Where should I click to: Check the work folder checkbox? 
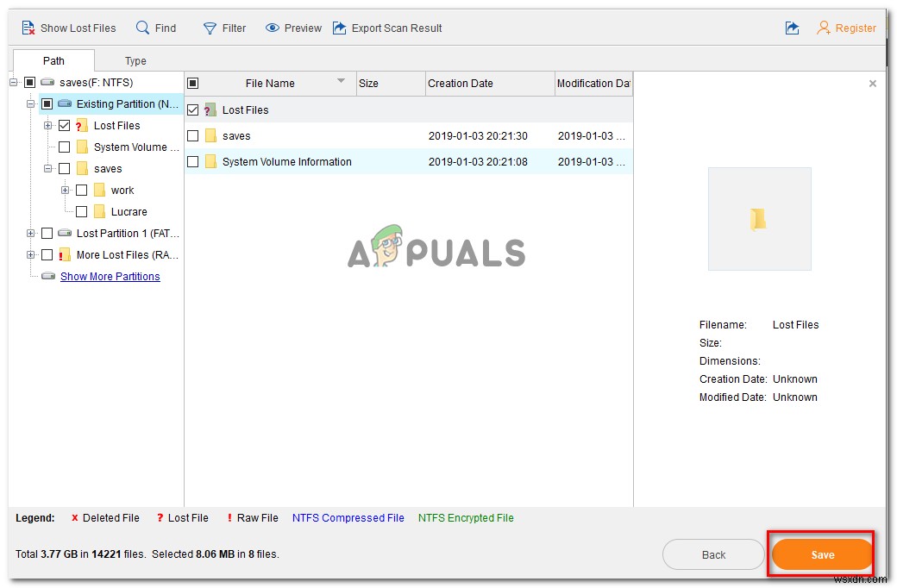click(81, 190)
